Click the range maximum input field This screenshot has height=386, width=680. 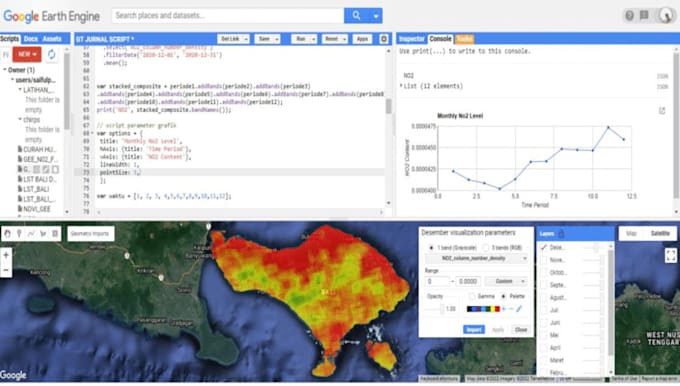pos(468,281)
